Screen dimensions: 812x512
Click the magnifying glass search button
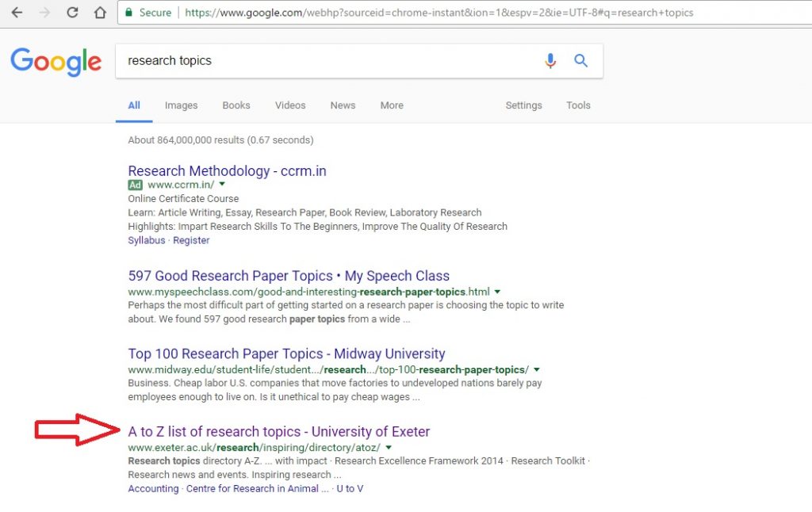581,60
